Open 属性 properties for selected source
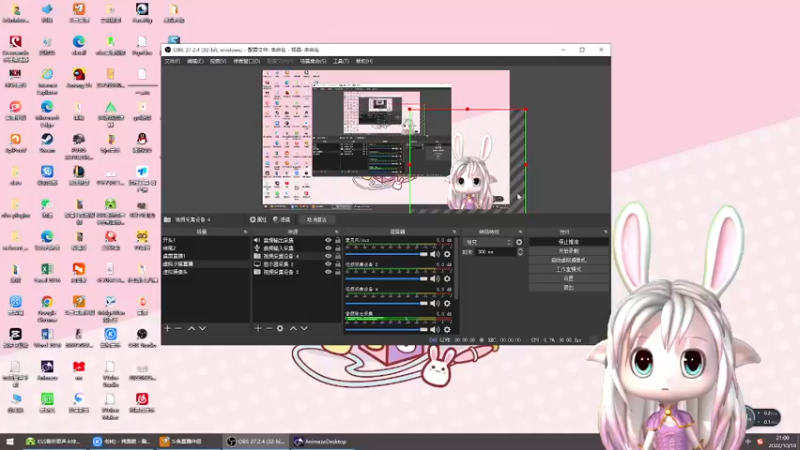Image resolution: width=800 pixels, height=450 pixels. [259, 219]
